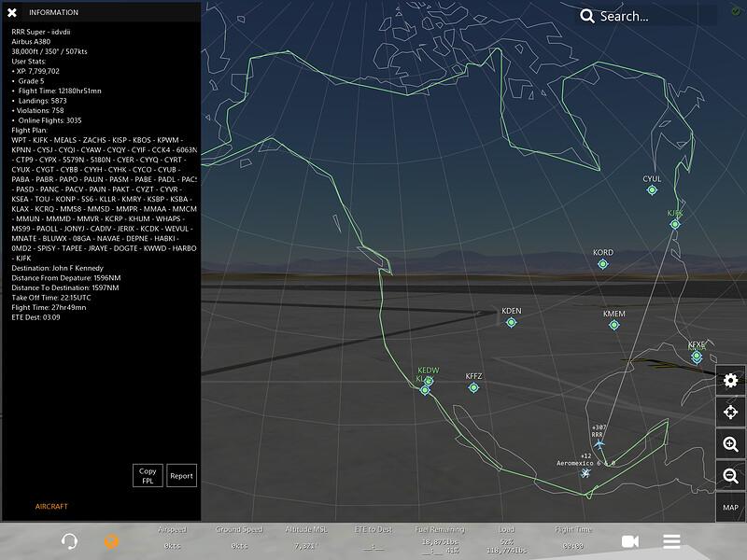The image size is (747, 560).
Task: Click '38,000ft / 350° / 507kts' line
Action: click(49, 51)
